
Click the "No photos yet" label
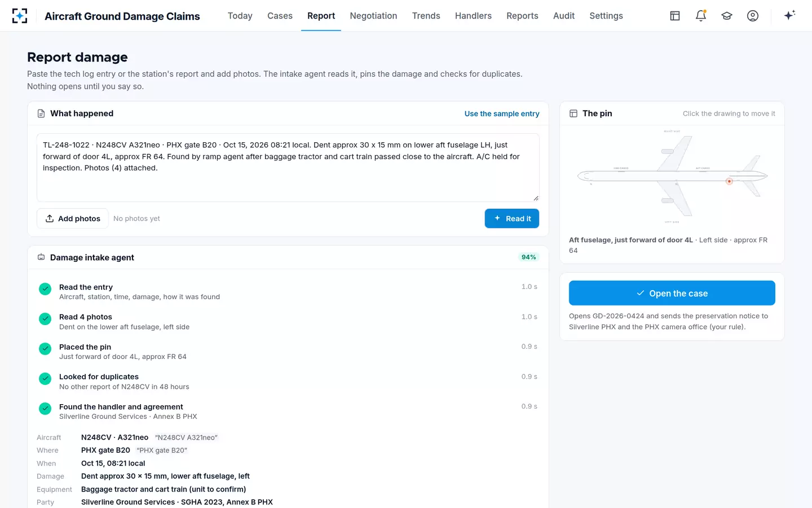(x=136, y=218)
